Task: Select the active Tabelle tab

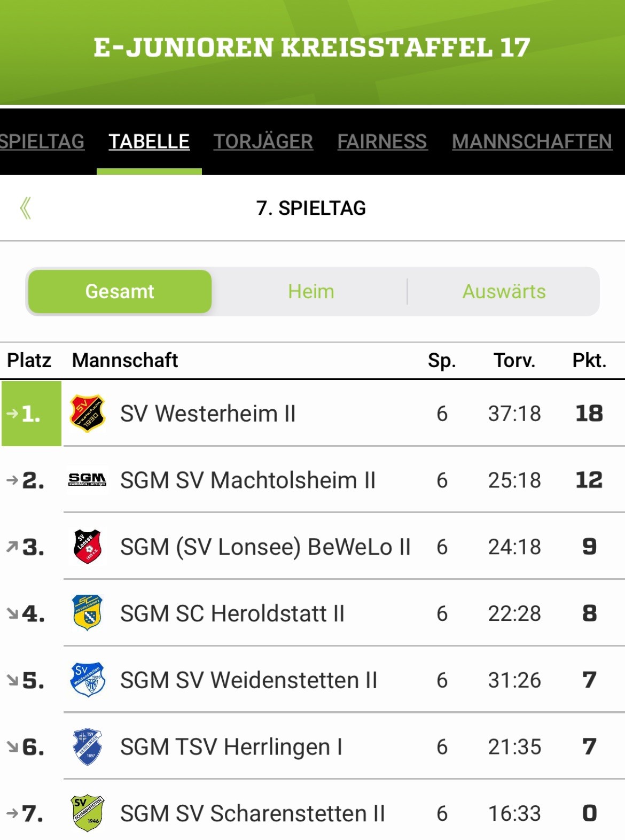Action: coord(149,142)
